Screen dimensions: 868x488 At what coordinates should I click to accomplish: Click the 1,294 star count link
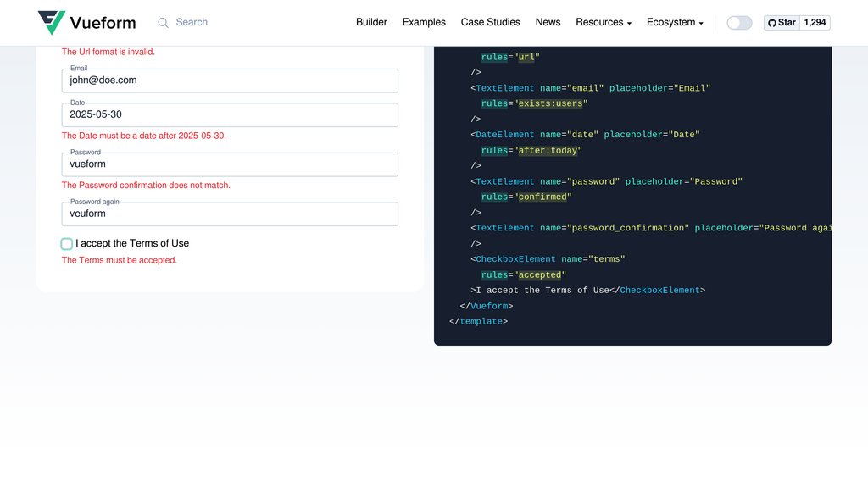tap(815, 23)
